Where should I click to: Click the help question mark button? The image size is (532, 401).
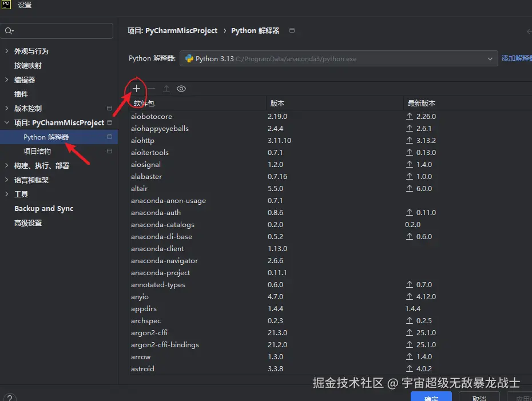coord(10,398)
